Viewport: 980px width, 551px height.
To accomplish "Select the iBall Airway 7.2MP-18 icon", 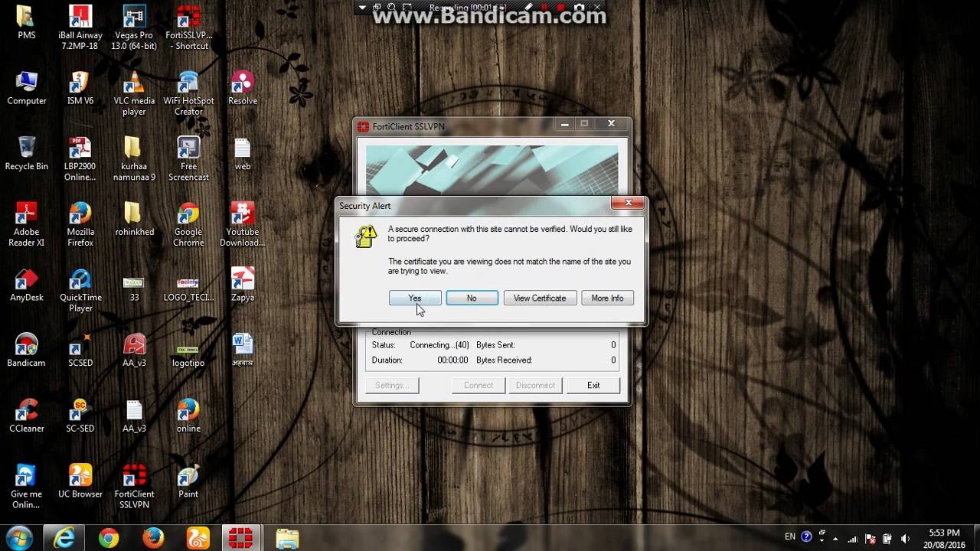I will pyautogui.click(x=80, y=28).
